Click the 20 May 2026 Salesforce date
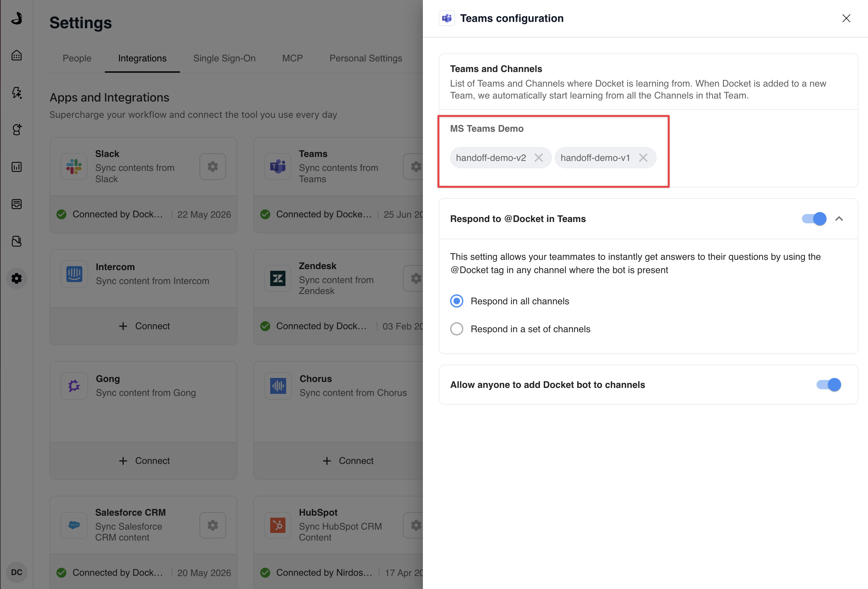 pyautogui.click(x=204, y=572)
